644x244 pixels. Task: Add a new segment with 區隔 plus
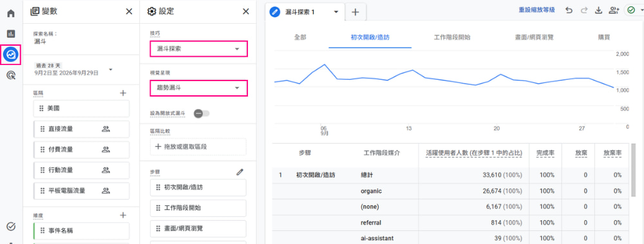coord(123,93)
